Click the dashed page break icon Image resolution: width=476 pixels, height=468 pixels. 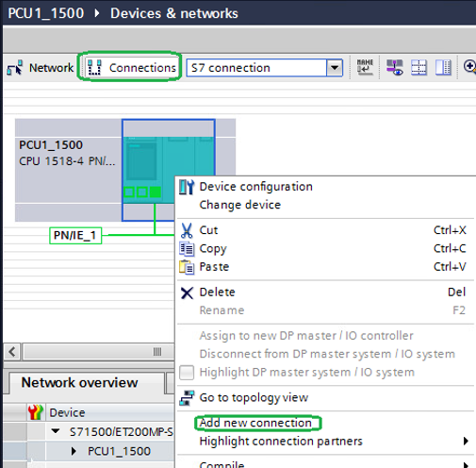tap(419, 67)
